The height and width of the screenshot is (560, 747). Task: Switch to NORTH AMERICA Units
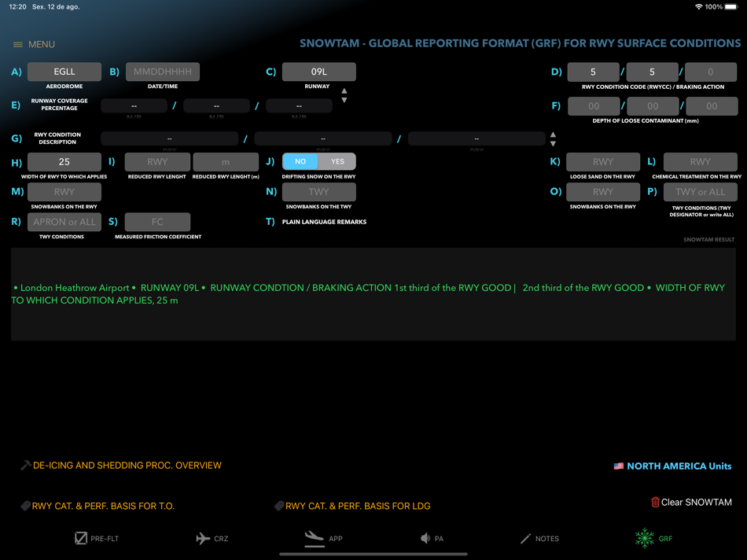coord(679,466)
